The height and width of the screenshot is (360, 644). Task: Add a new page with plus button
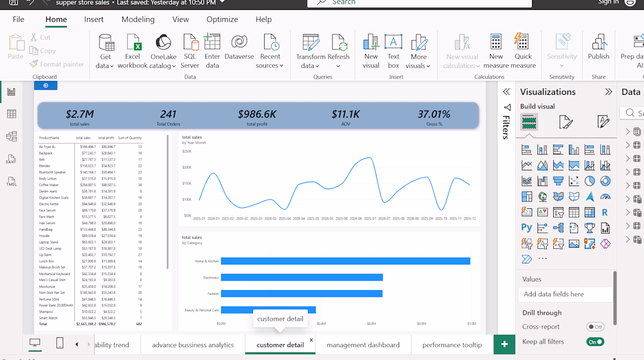point(504,344)
